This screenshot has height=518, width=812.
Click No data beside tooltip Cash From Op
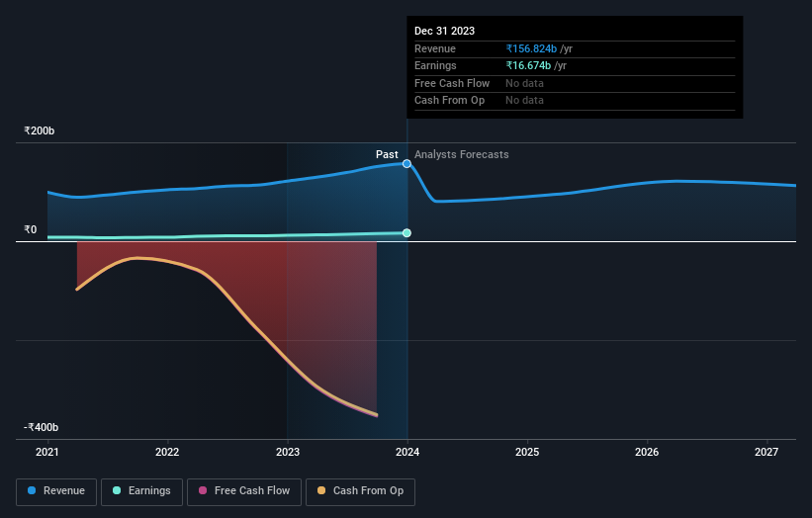tap(524, 101)
